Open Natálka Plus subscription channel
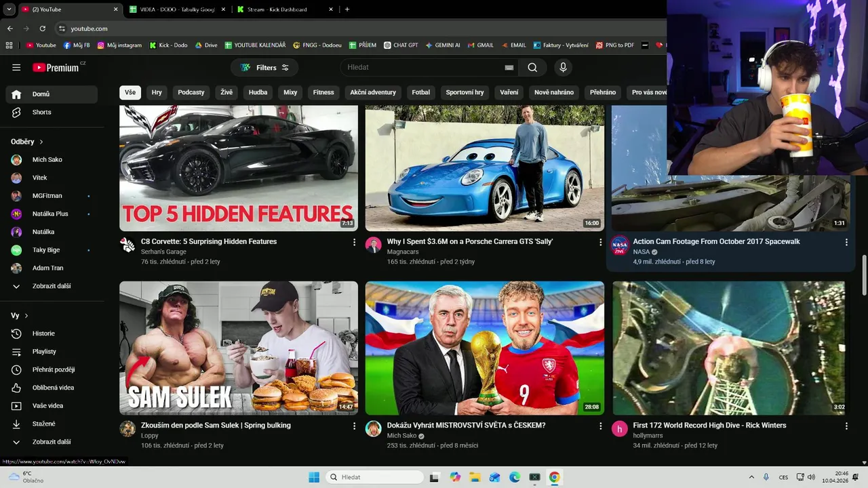Screen dimensions: 868x488 coord(52,214)
